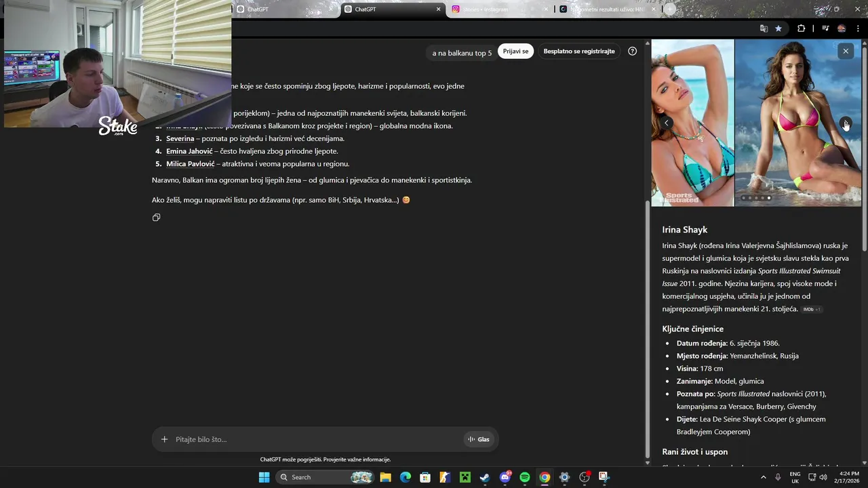Close the Instagram Stories tab
The image size is (868, 488).
click(547, 9)
